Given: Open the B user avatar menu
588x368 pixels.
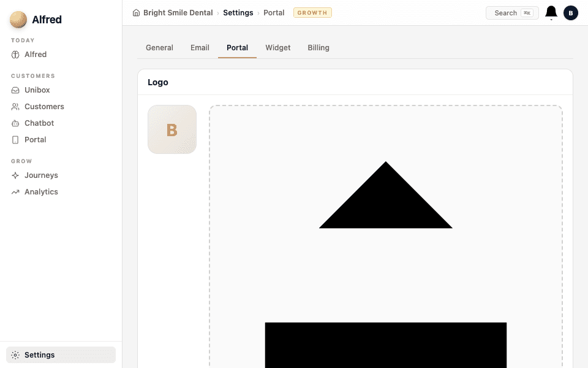Looking at the screenshot, I should point(570,13).
